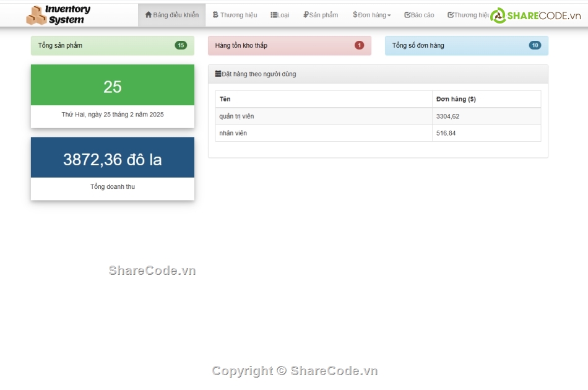Click the Hàng tồn kho thấp link
This screenshot has height=390, width=588.
(x=241, y=45)
